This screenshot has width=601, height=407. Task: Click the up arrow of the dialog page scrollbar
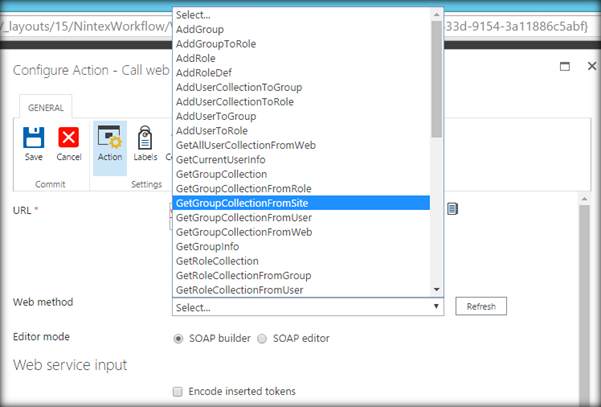pyautogui.click(x=585, y=199)
